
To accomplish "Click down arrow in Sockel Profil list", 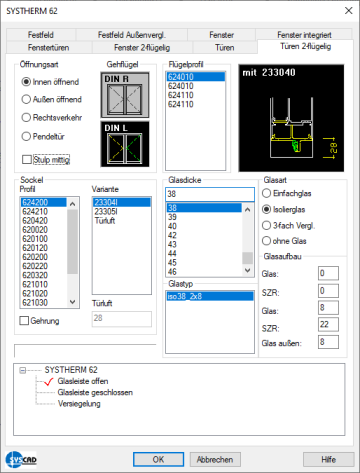I will pos(72,302).
